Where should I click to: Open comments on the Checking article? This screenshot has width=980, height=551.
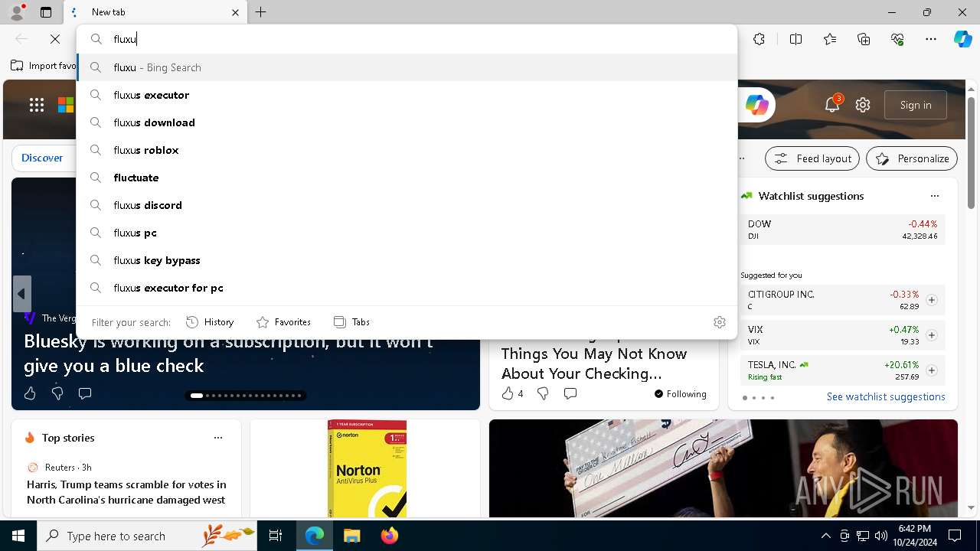570,393
